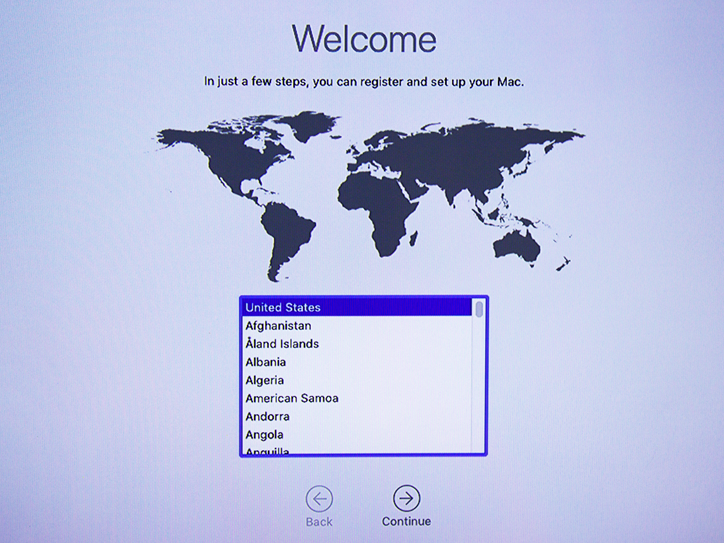Click the Continue text label
This screenshot has width=724, height=543.
[x=406, y=521]
